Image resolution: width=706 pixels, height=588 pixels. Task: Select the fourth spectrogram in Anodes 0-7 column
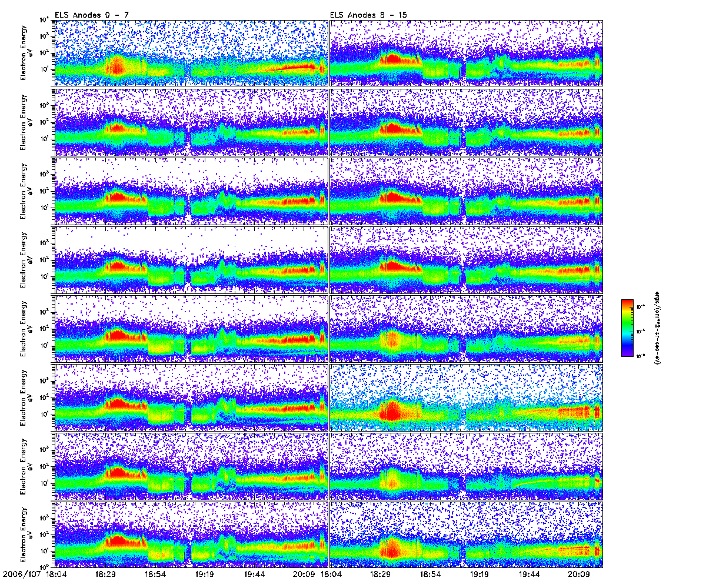[191, 259]
